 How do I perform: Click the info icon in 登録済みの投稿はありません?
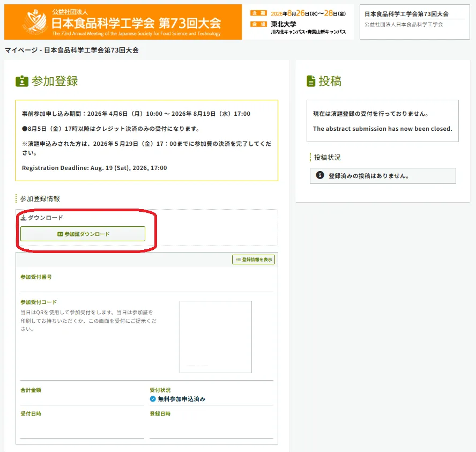(x=320, y=175)
